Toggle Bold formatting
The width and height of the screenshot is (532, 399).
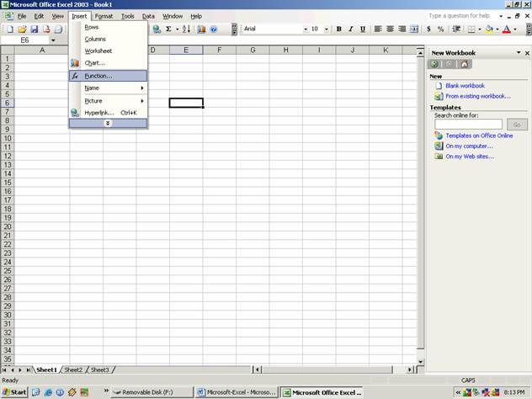click(338, 29)
